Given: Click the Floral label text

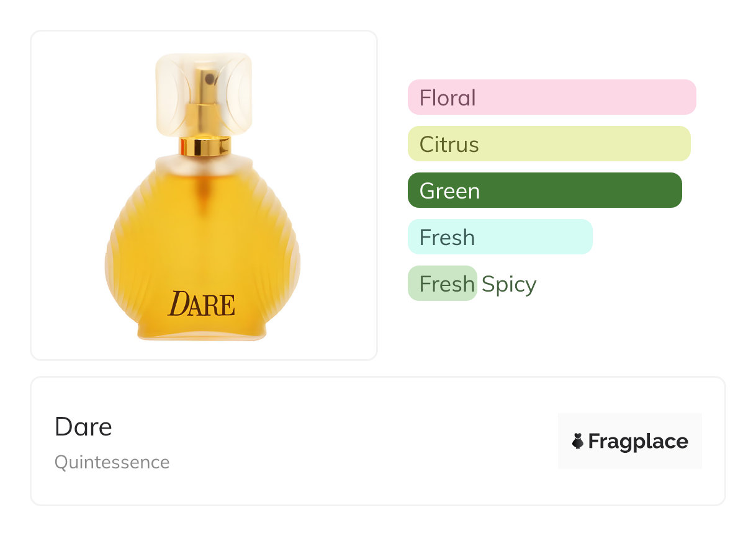Looking at the screenshot, I should click(x=448, y=98).
